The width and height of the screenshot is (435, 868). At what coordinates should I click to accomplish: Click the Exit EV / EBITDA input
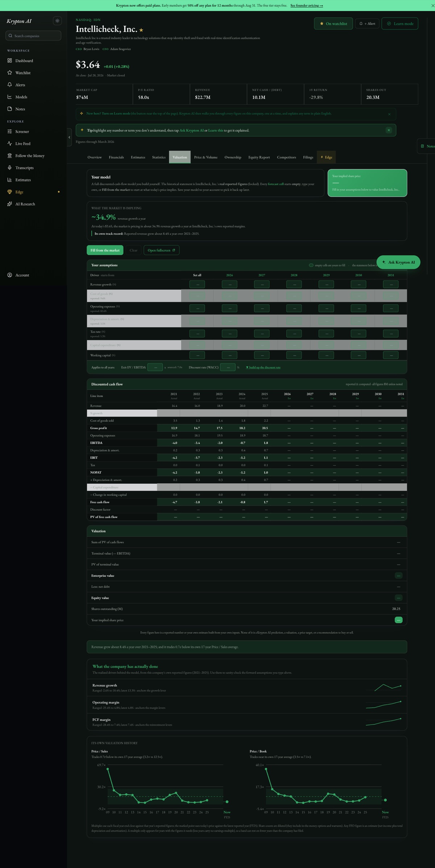(155, 367)
